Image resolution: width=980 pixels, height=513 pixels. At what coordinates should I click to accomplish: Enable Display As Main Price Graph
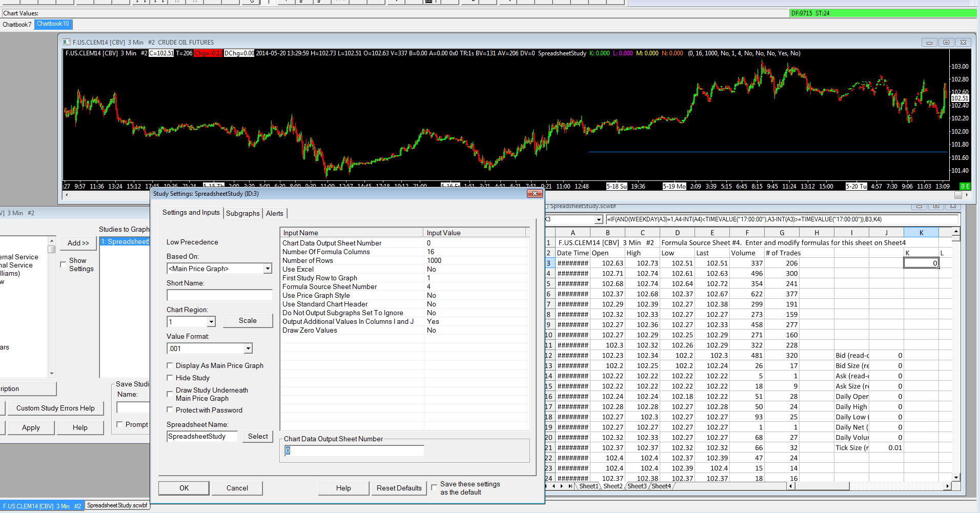click(170, 365)
